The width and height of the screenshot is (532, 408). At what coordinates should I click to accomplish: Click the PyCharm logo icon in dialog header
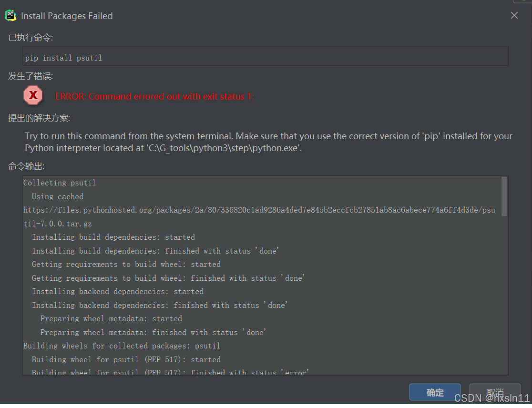click(10, 15)
